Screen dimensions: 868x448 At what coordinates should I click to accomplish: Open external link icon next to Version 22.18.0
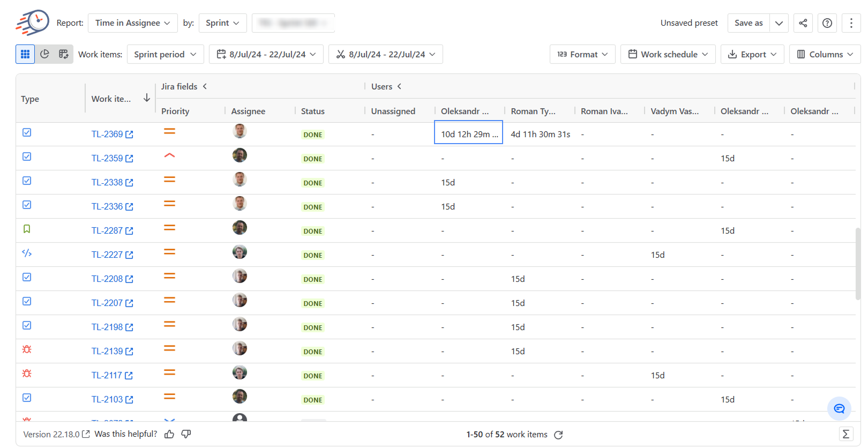pyautogui.click(x=86, y=434)
